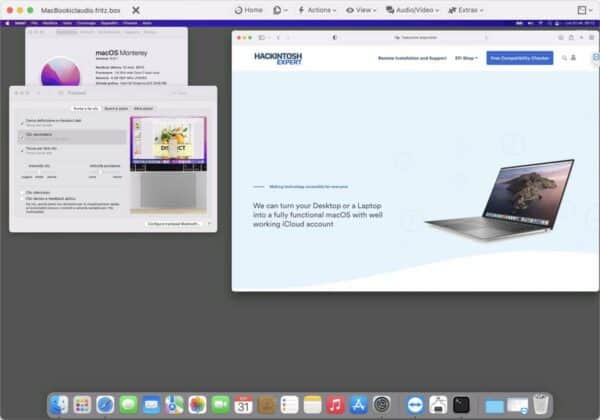Click the show-all grid icon in Trackpad window
This screenshot has height=420, width=600.
[x=61, y=93]
